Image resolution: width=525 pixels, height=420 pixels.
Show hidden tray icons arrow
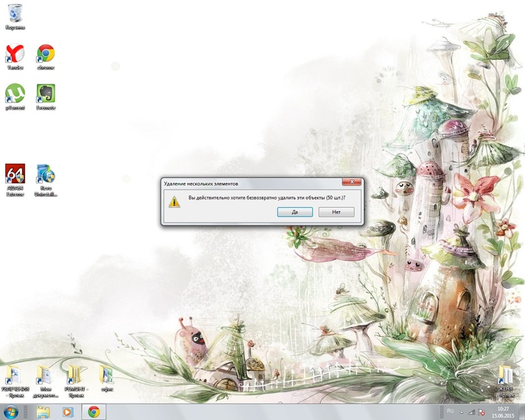pos(462,412)
